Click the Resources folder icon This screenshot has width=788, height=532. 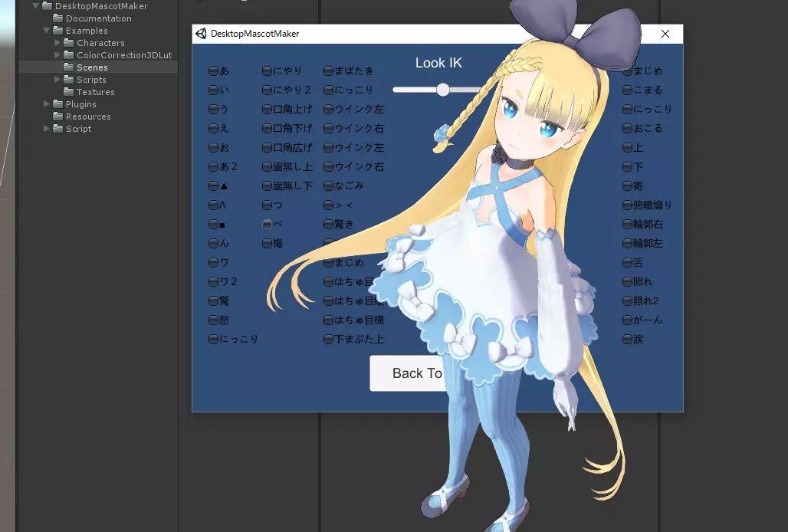pyautogui.click(x=57, y=117)
